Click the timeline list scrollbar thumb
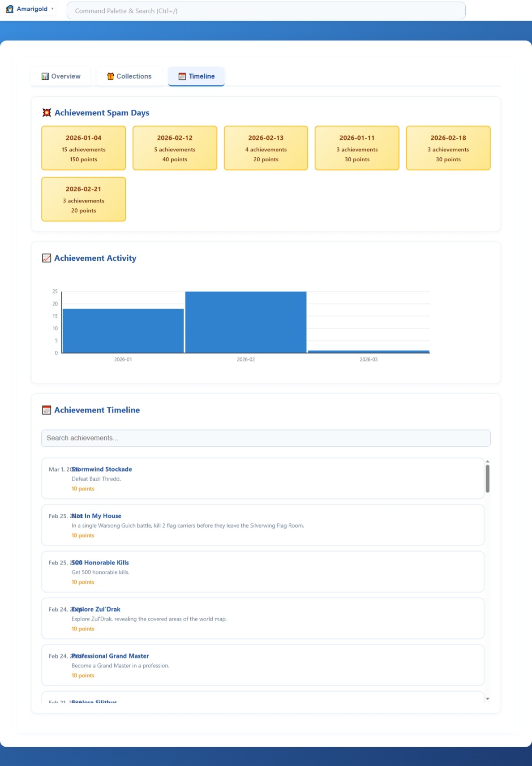532x766 pixels. (x=487, y=478)
